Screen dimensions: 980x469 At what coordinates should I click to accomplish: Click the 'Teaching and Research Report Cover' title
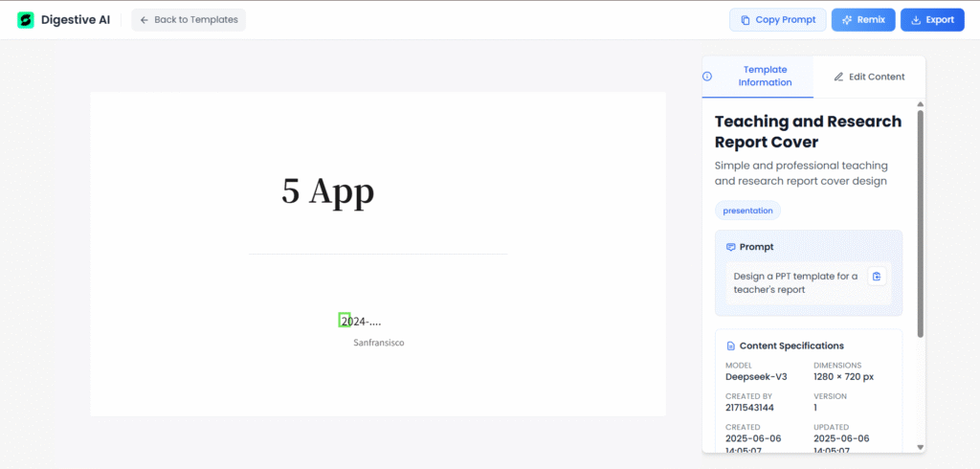coord(808,131)
